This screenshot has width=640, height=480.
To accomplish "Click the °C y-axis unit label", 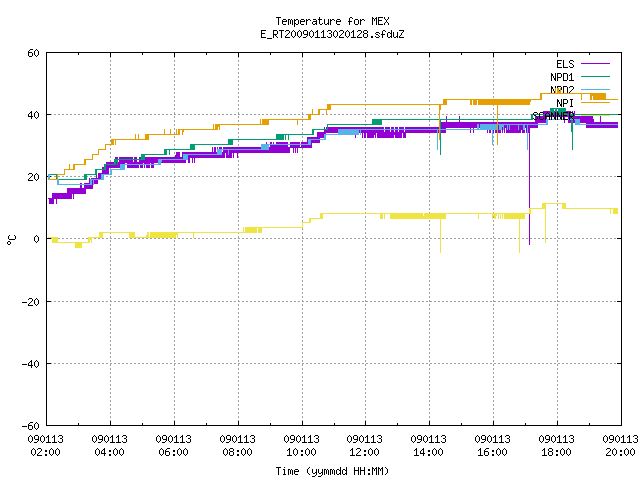I will pyautogui.click(x=11, y=240).
